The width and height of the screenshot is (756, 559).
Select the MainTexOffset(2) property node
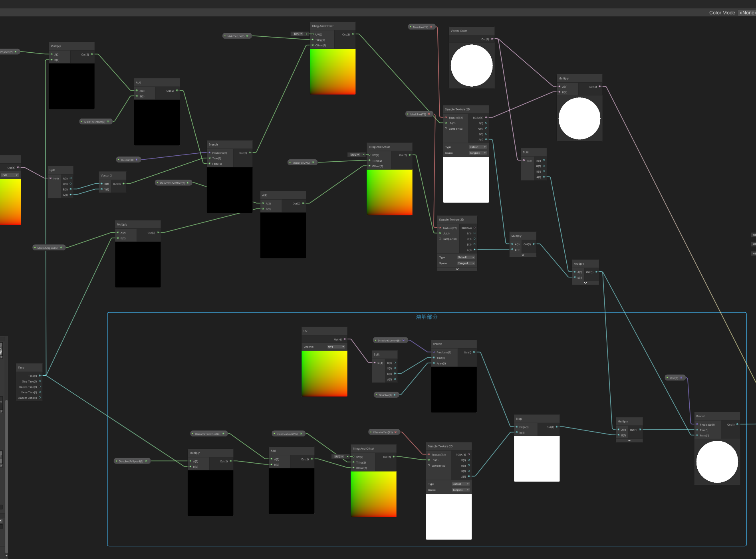point(96,122)
